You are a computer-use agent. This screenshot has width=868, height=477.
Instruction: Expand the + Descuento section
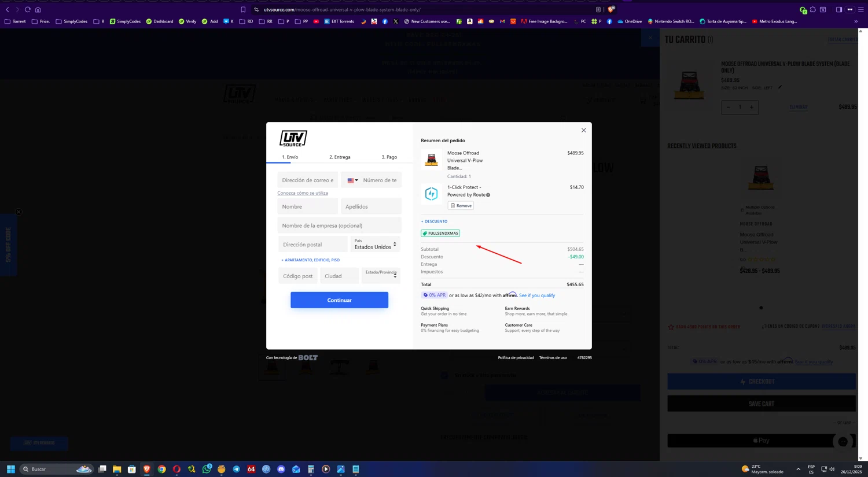tap(434, 221)
